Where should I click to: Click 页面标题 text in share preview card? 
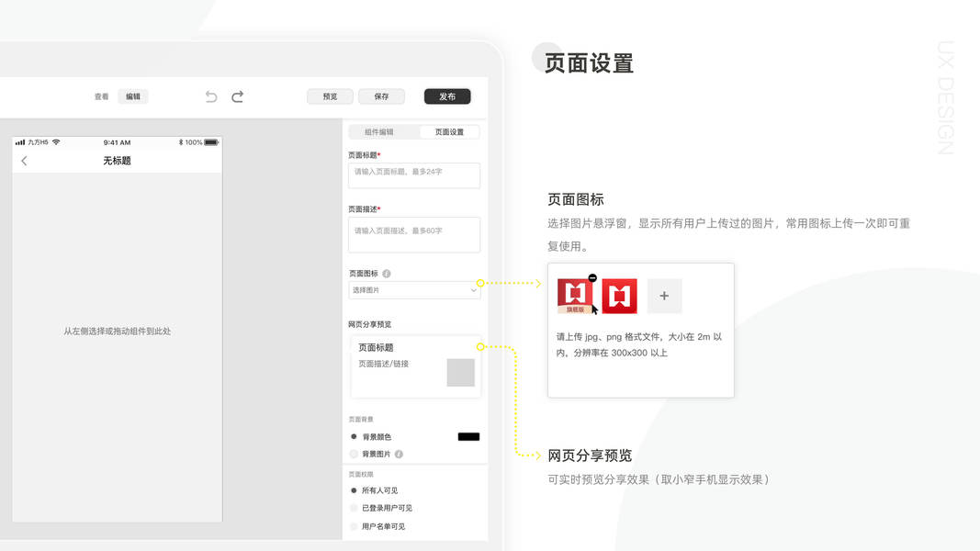[376, 347]
